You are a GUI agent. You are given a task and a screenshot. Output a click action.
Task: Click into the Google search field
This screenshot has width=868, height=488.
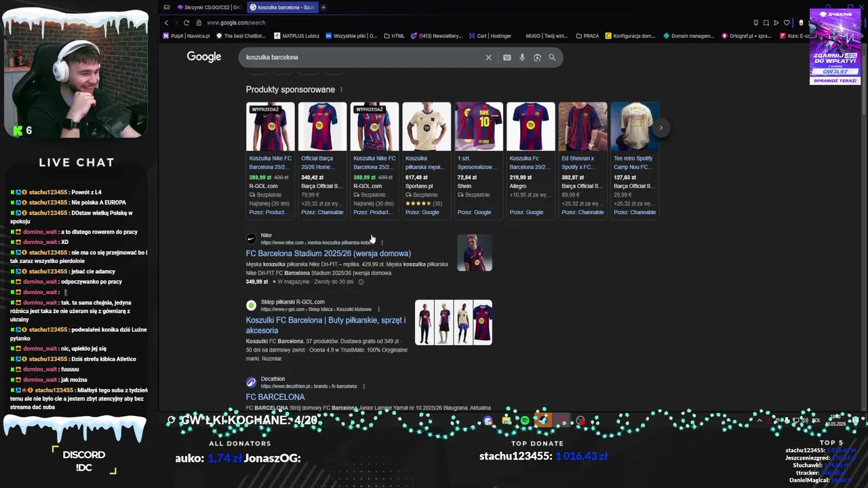(x=363, y=58)
